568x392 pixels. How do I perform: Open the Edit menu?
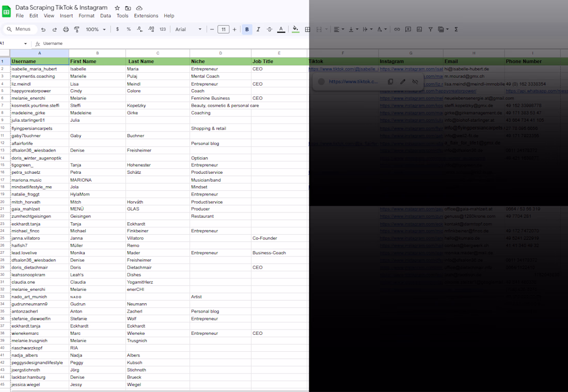coord(34,16)
